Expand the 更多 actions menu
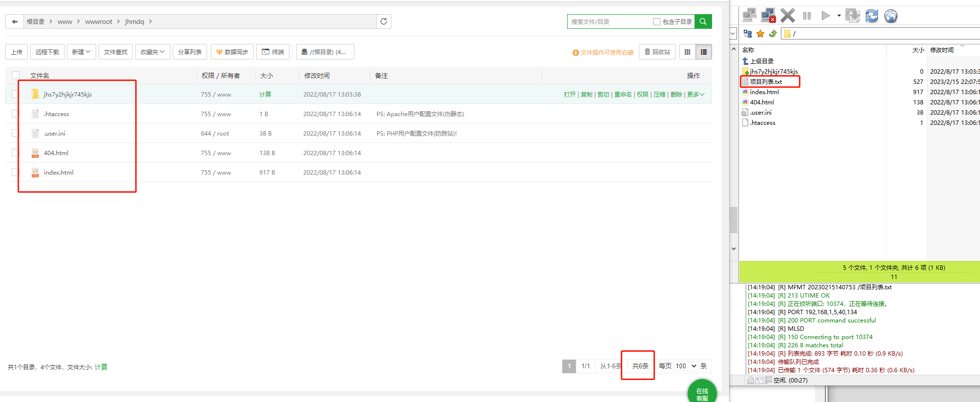 pyautogui.click(x=695, y=94)
